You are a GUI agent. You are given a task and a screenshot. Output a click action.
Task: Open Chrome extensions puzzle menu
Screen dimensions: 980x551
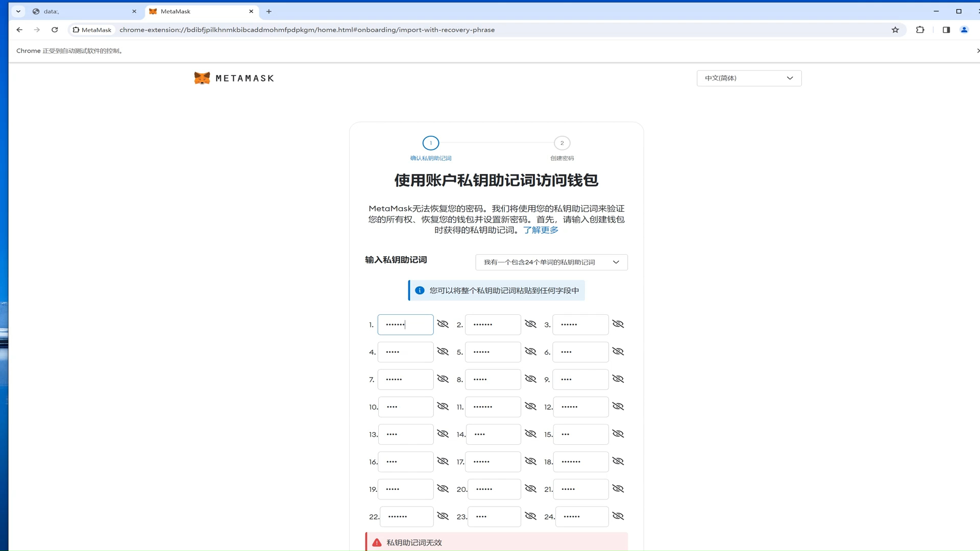920,30
